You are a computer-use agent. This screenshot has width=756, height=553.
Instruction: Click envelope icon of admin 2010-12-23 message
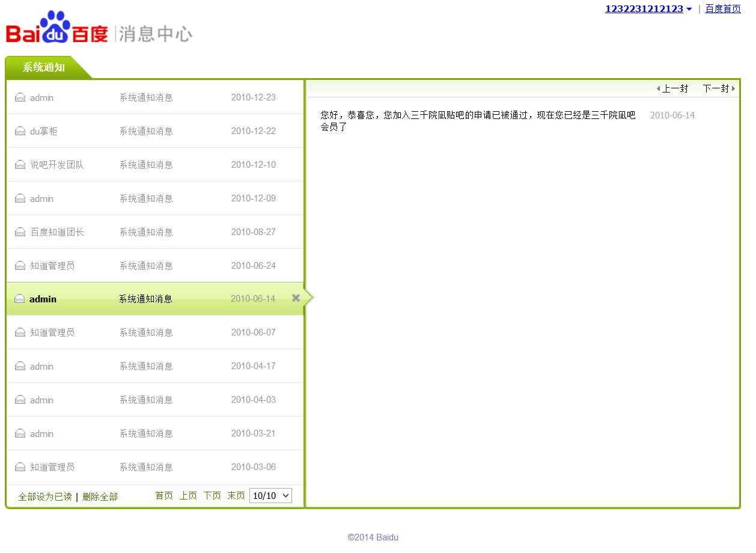[20, 97]
